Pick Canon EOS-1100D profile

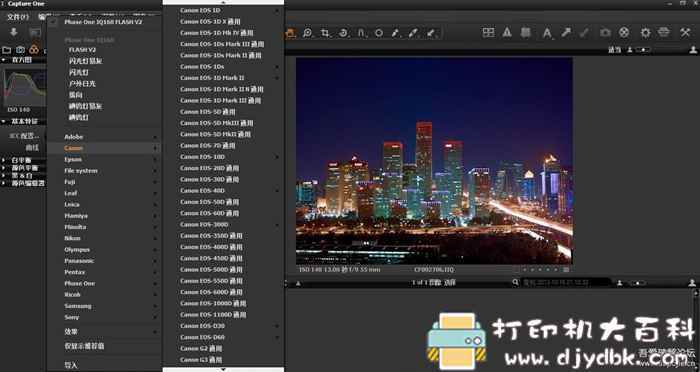[x=213, y=314]
